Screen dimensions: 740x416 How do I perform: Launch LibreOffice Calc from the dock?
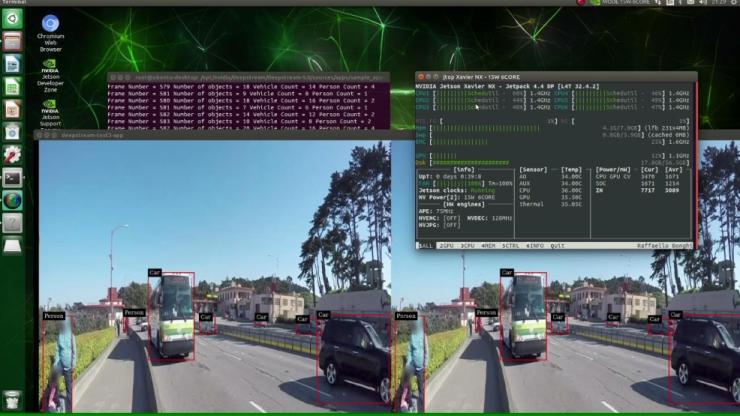(12, 87)
